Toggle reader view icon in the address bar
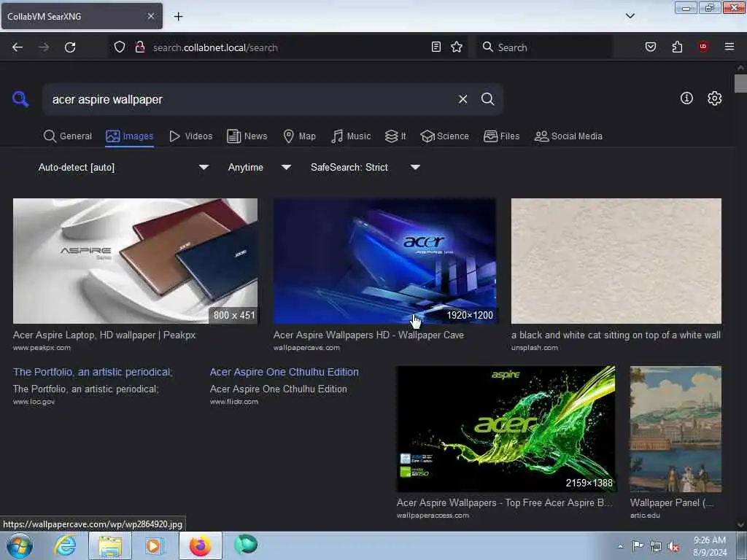 [x=436, y=47]
